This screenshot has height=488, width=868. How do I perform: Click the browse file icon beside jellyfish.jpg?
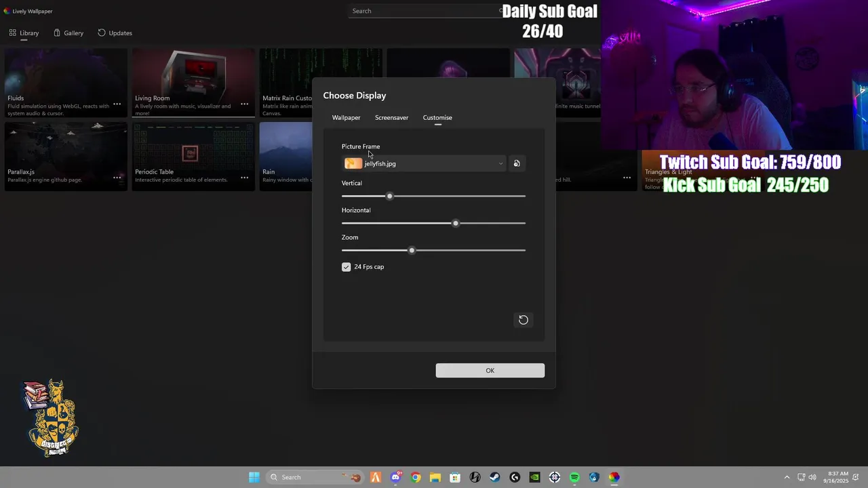(x=517, y=163)
